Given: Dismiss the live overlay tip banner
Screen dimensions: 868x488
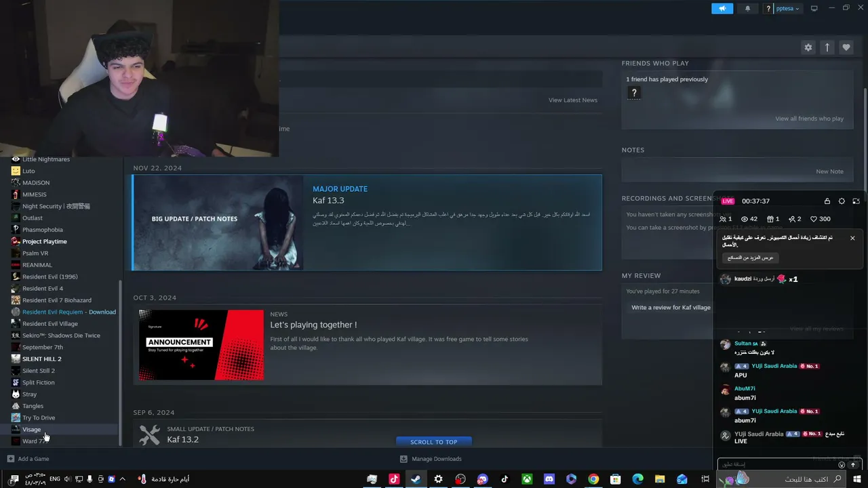Looking at the screenshot, I should tap(852, 238).
